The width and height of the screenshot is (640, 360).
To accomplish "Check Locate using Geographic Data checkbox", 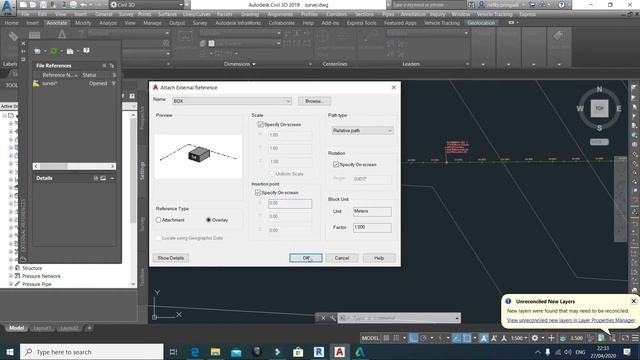I will click(158, 238).
